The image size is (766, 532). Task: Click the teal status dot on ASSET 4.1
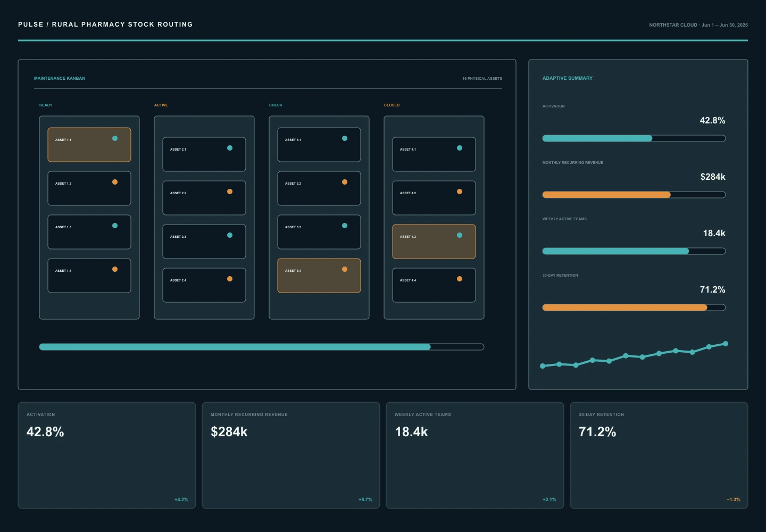(x=460, y=148)
